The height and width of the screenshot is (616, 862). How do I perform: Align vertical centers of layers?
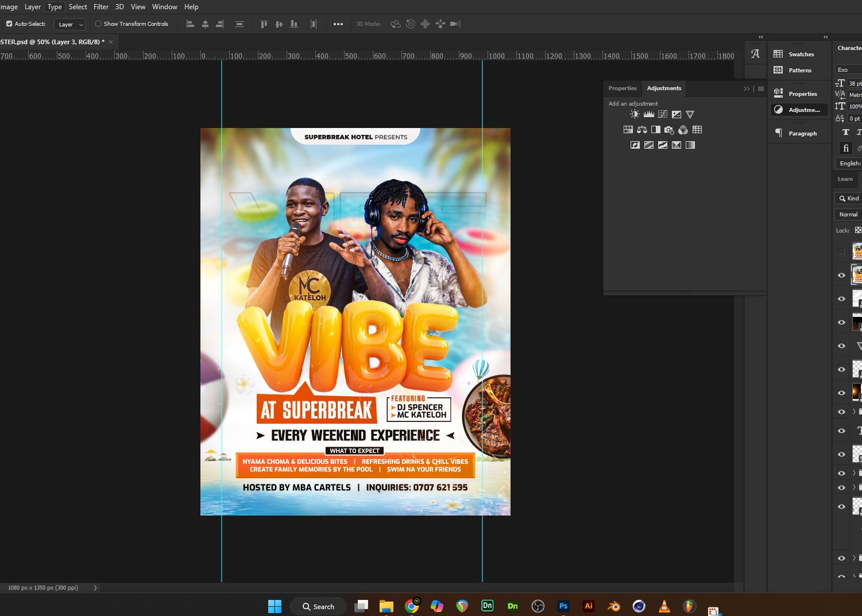[279, 24]
